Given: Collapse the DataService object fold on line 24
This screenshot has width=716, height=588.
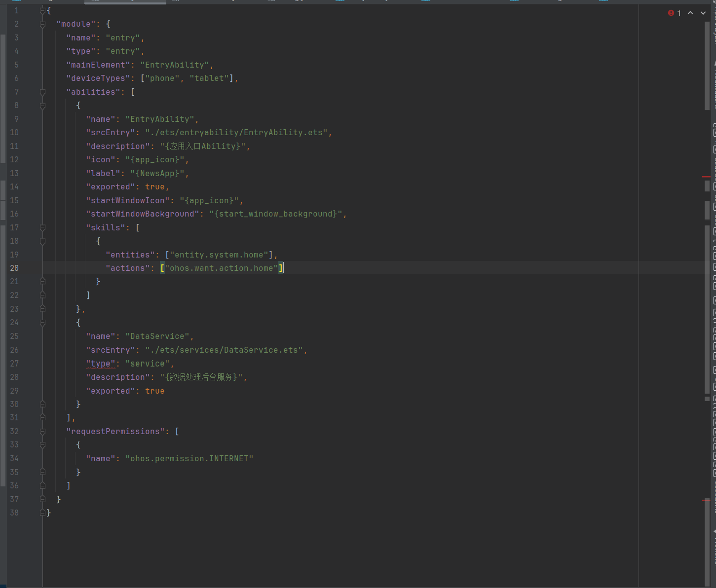Looking at the screenshot, I should pyautogui.click(x=42, y=323).
